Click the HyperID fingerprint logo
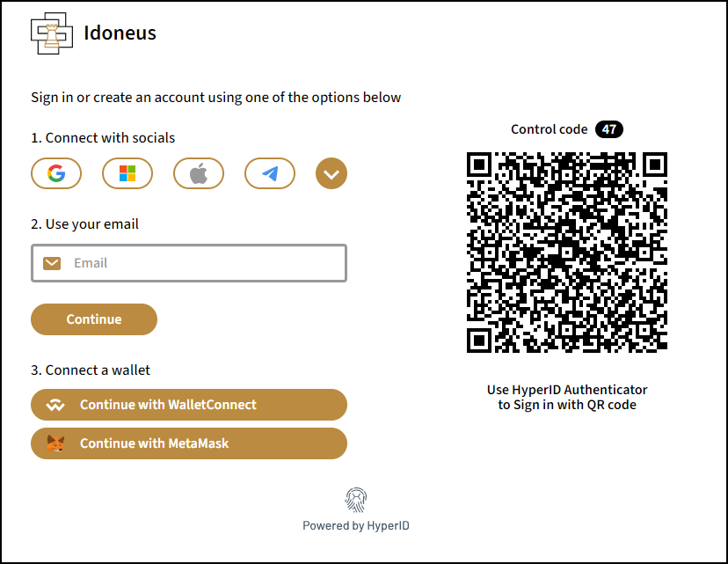This screenshot has height=564, width=728. pos(356,501)
